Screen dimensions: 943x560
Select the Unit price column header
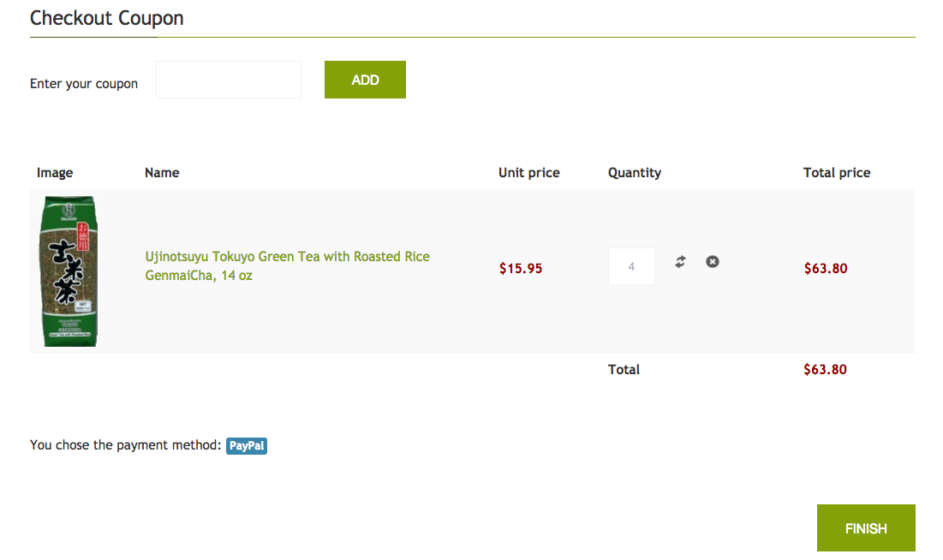click(x=528, y=173)
